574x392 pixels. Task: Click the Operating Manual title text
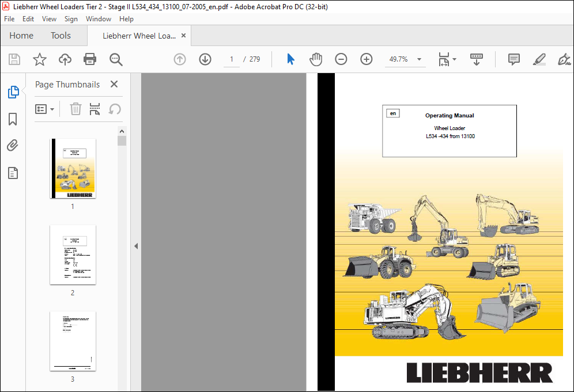tap(450, 116)
